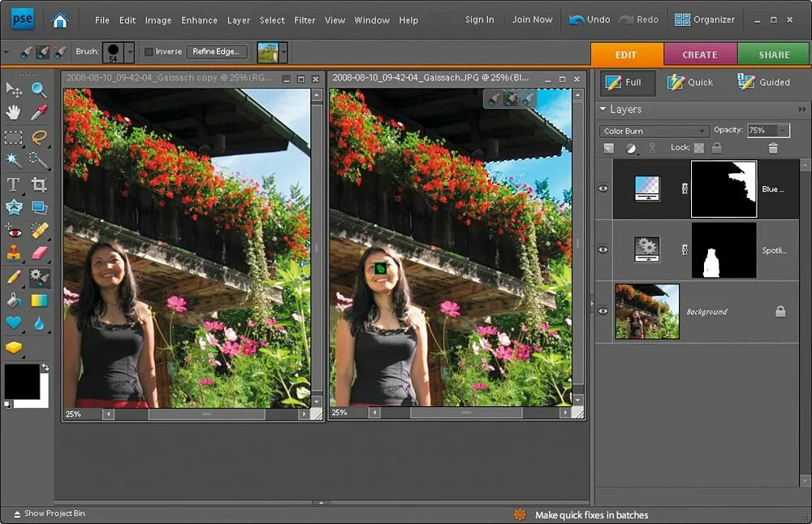Image resolution: width=812 pixels, height=524 pixels.
Task: Open the Brush picker dropdown arrow
Action: (x=130, y=52)
